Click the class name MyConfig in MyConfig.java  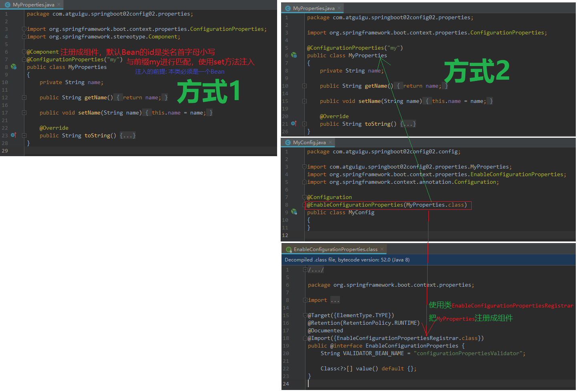362,212
